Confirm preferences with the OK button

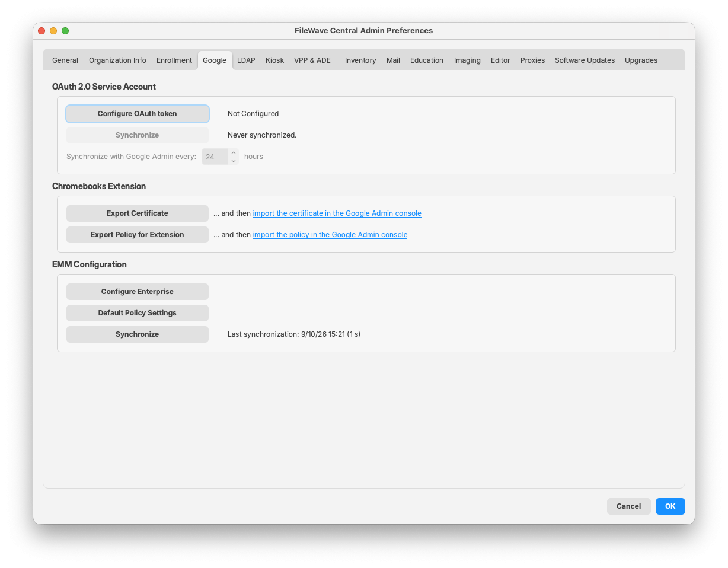(x=670, y=506)
